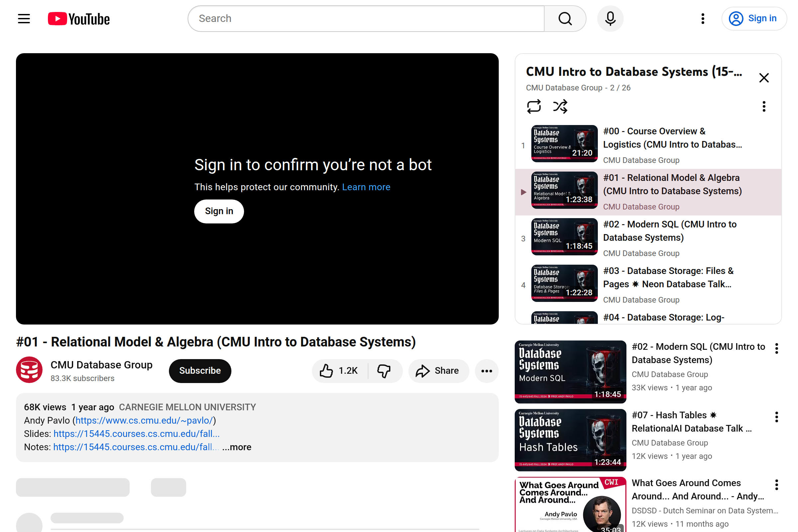Open recommended #07 - Hash Tables title
Image resolution: width=798 pixels, height=532 pixels.
[692, 422]
